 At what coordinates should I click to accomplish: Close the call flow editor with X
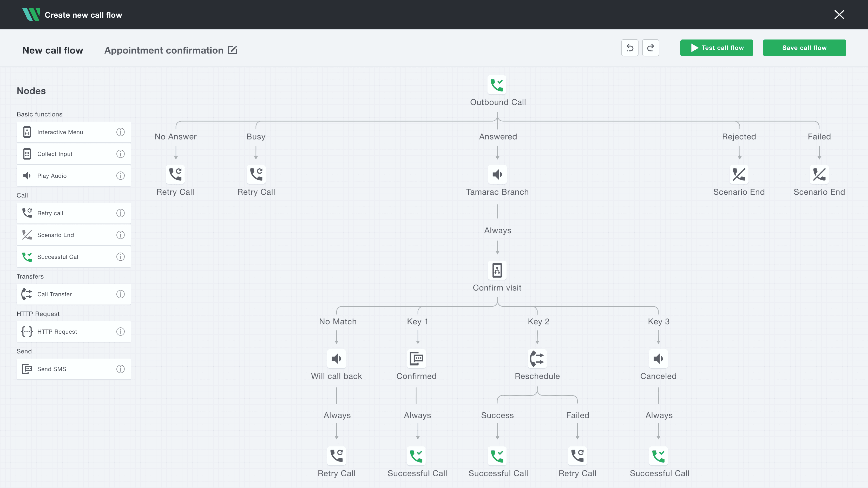coord(839,15)
